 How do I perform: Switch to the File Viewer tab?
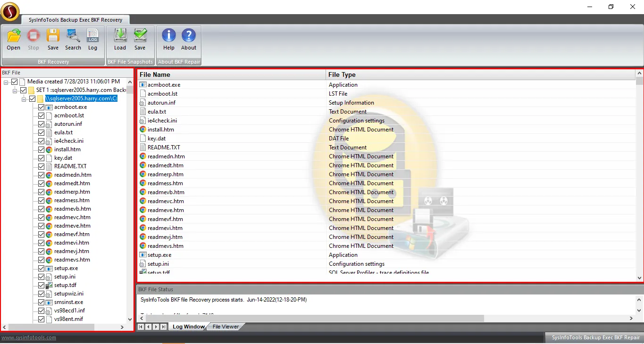click(x=226, y=327)
